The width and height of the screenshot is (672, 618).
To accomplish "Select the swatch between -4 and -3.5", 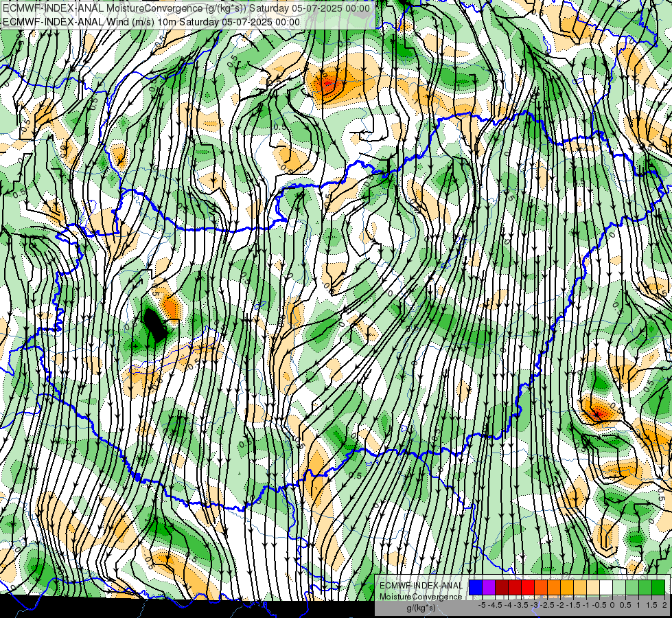I will (515, 587).
